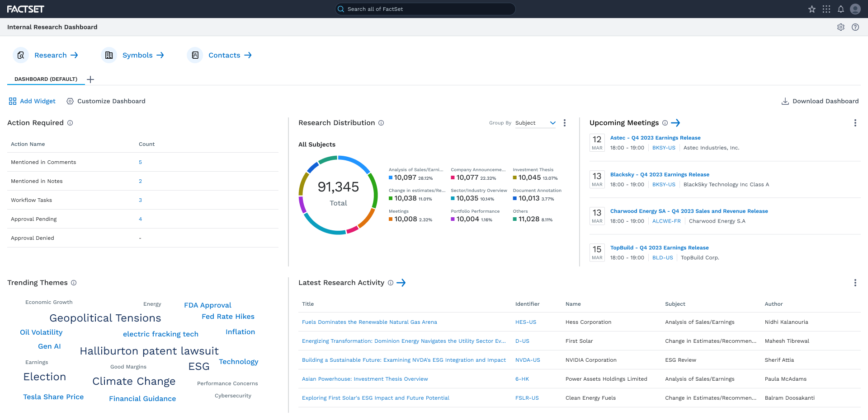Open Fuels Dominates the Renewable Natural Gas Arena
Image resolution: width=868 pixels, height=420 pixels.
point(369,322)
